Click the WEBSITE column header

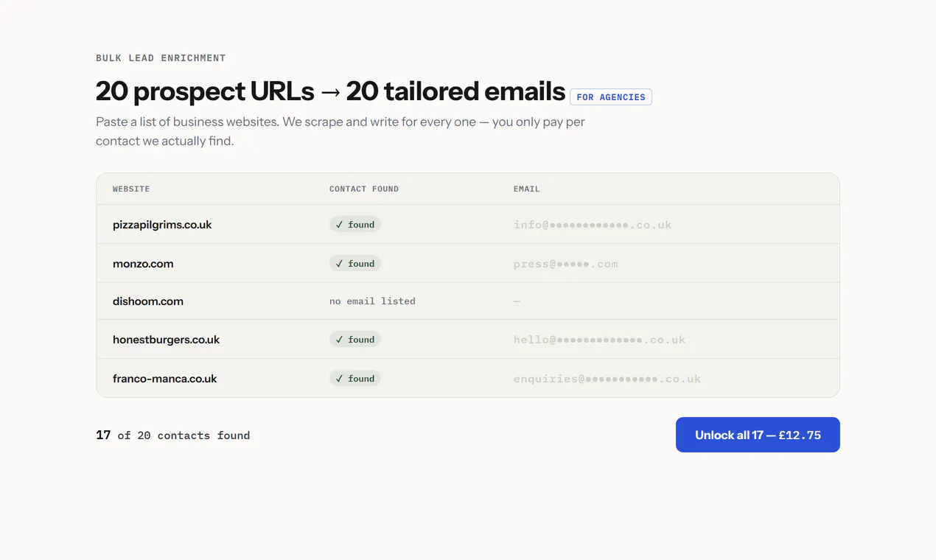click(x=131, y=189)
